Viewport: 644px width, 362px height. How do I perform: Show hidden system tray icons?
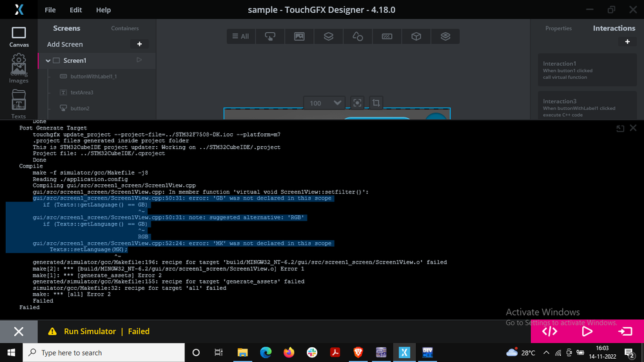click(546, 352)
